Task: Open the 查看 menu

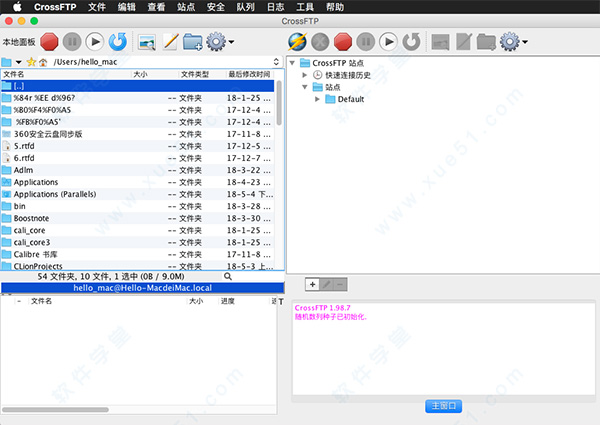Action: click(x=157, y=7)
